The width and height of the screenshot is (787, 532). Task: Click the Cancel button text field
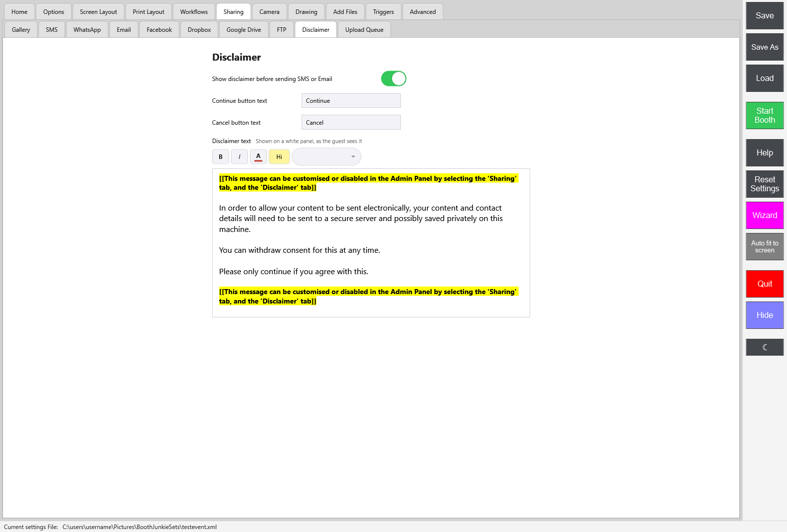(x=351, y=123)
